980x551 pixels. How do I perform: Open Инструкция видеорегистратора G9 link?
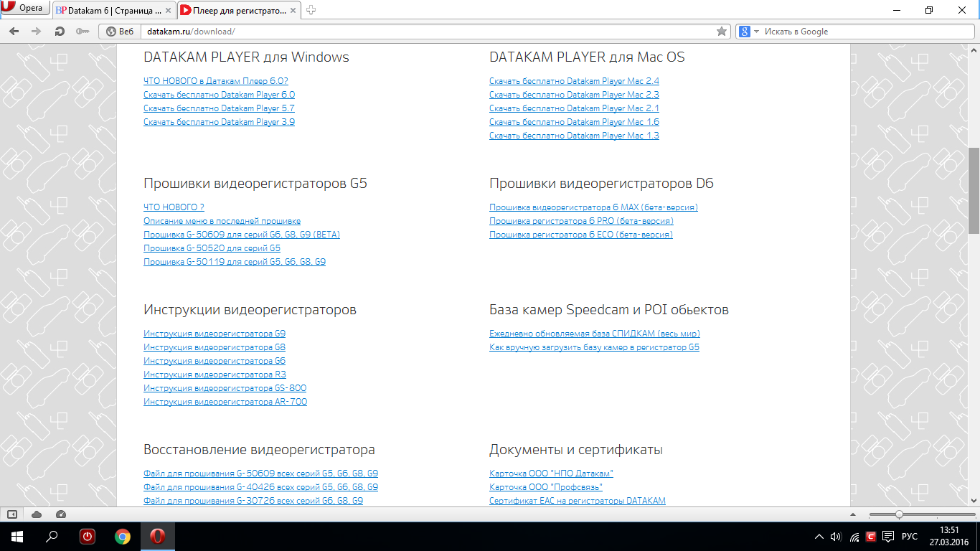215,334
